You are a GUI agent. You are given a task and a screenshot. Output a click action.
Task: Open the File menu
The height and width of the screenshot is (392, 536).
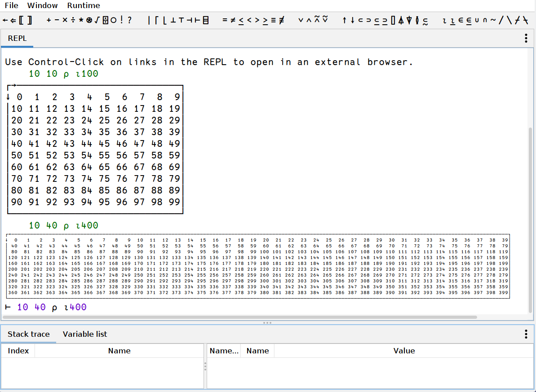tap(12, 6)
